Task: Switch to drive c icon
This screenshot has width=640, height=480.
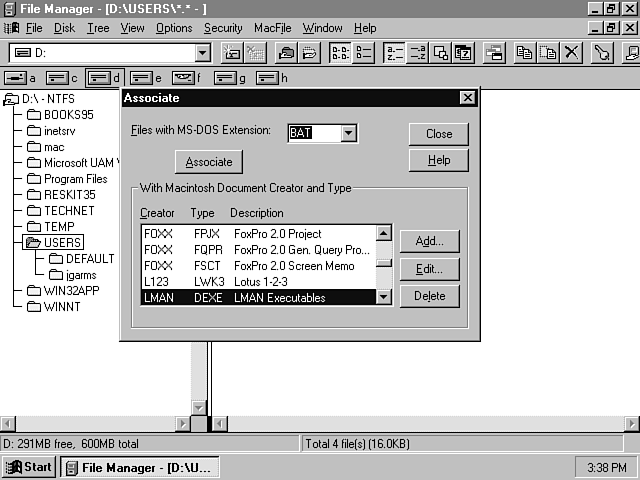Action: pos(61,77)
